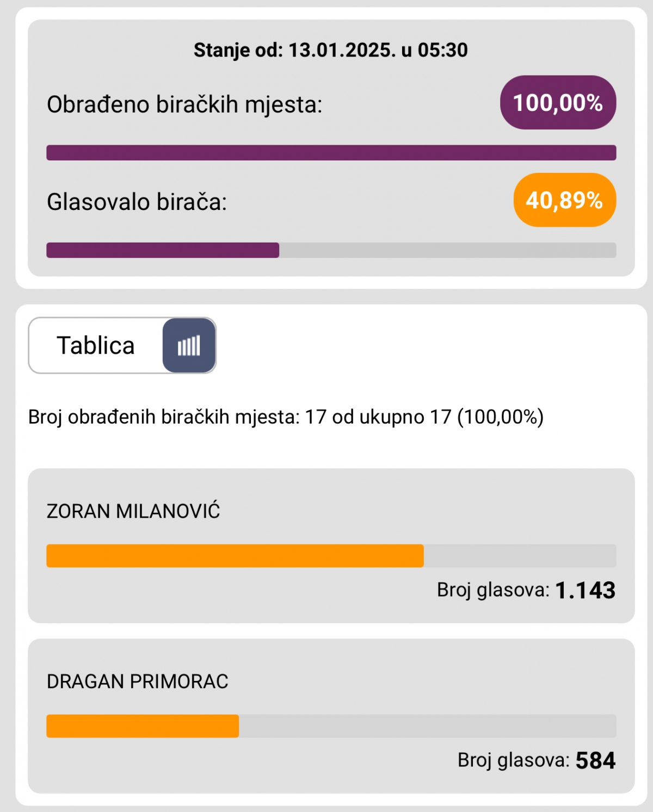Select the ZORAN MILANOVIĆ candidate name
Image resolution: width=653 pixels, height=812 pixels.
coord(133,511)
